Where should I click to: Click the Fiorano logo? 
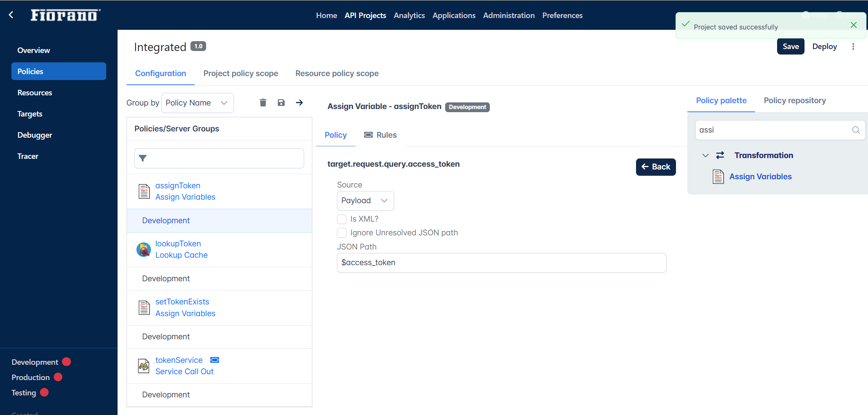pos(65,15)
